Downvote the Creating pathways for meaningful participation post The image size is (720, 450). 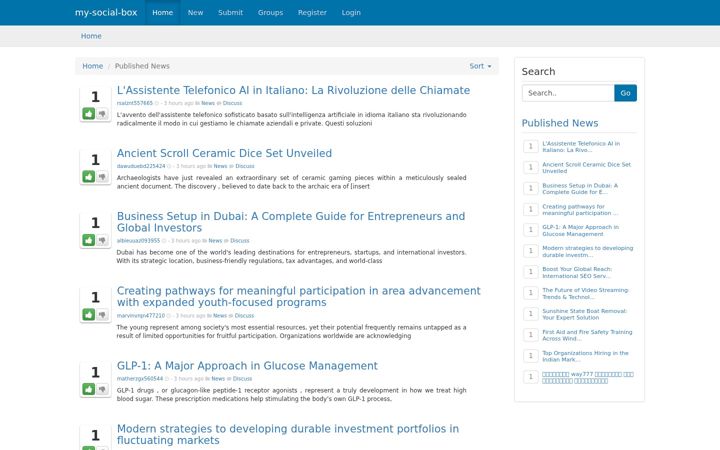[x=102, y=314]
